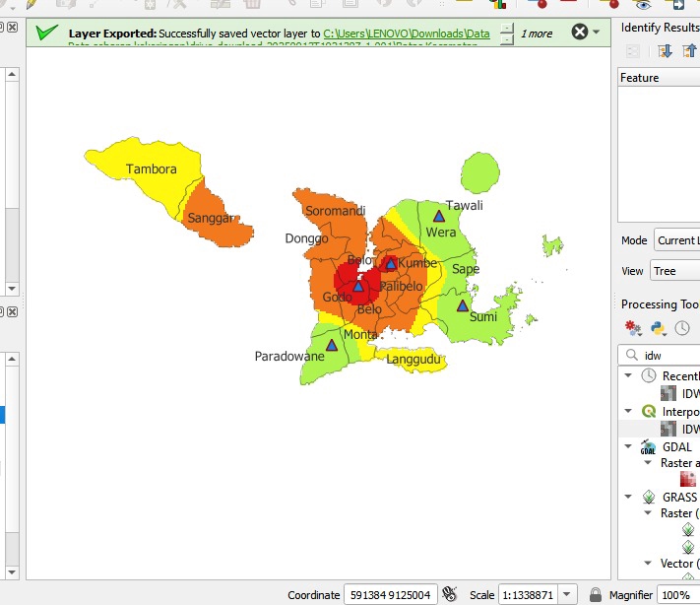Click the mouse display toggle icon beside coordinate field
The width and height of the screenshot is (700, 605).
pyautogui.click(x=450, y=594)
